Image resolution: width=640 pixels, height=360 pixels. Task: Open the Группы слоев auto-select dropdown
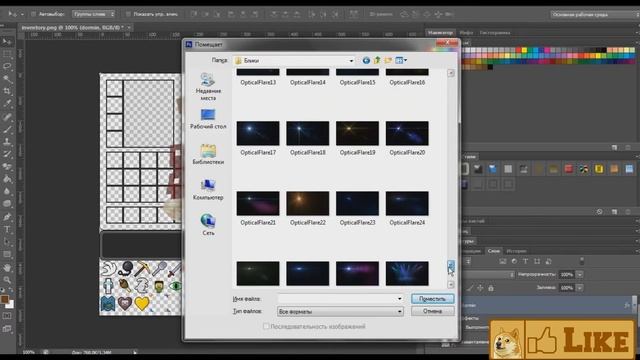click(93, 14)
